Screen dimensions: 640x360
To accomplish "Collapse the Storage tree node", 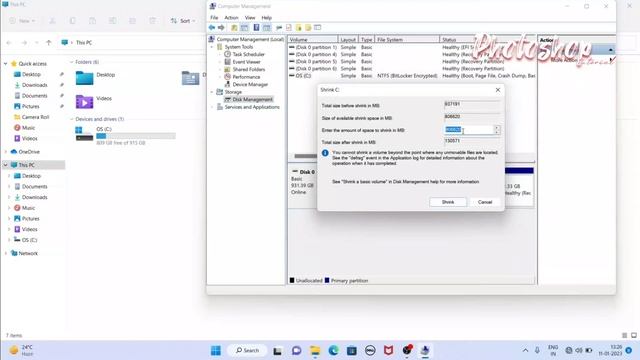I will [x=212, y=92].
